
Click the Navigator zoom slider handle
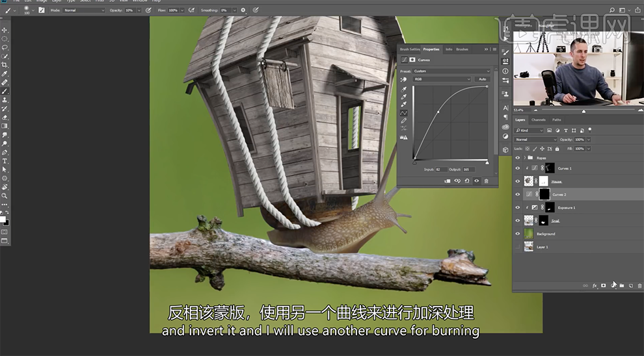pyautogui.click(x=584, y=111)
